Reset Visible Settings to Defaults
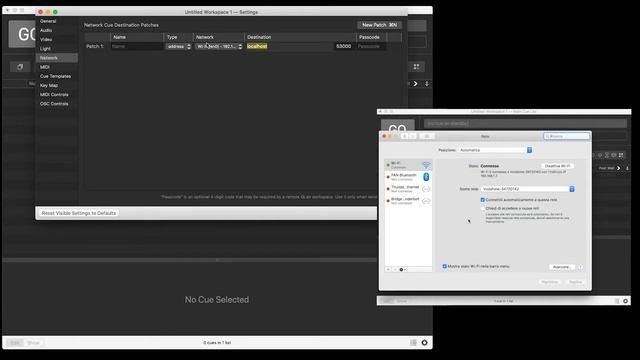 [x=79, y=213]
